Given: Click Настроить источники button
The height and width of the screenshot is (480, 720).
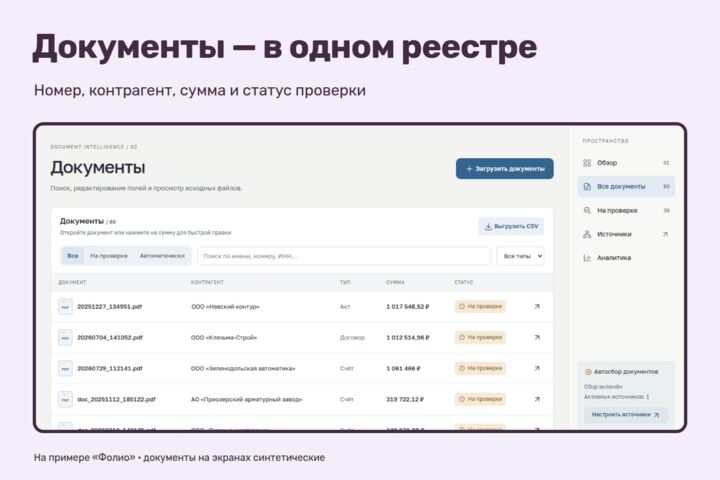Looking at the screenshot, I should [625, 414].
